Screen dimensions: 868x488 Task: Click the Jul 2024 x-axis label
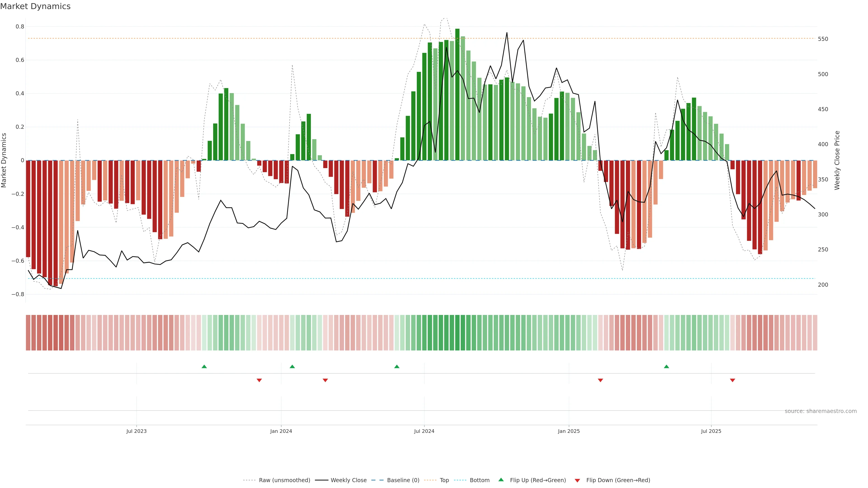(x=424, y=431)
